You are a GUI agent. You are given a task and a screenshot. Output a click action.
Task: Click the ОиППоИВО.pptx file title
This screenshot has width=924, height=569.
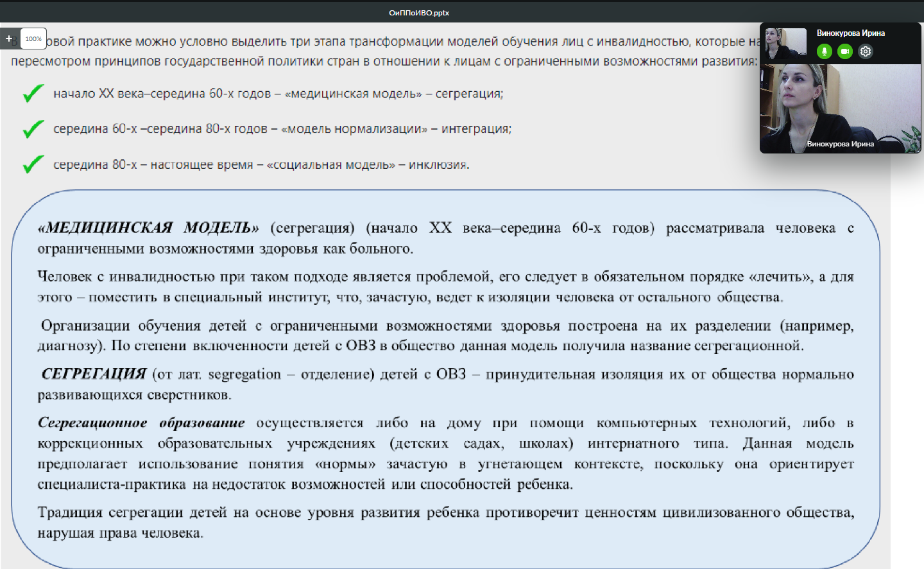(x=419, y=13)
